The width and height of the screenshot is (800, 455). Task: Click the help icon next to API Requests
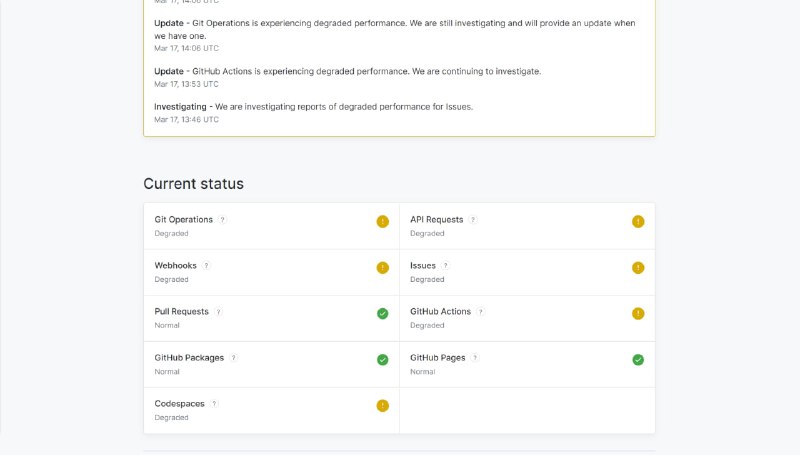[473, 220]
